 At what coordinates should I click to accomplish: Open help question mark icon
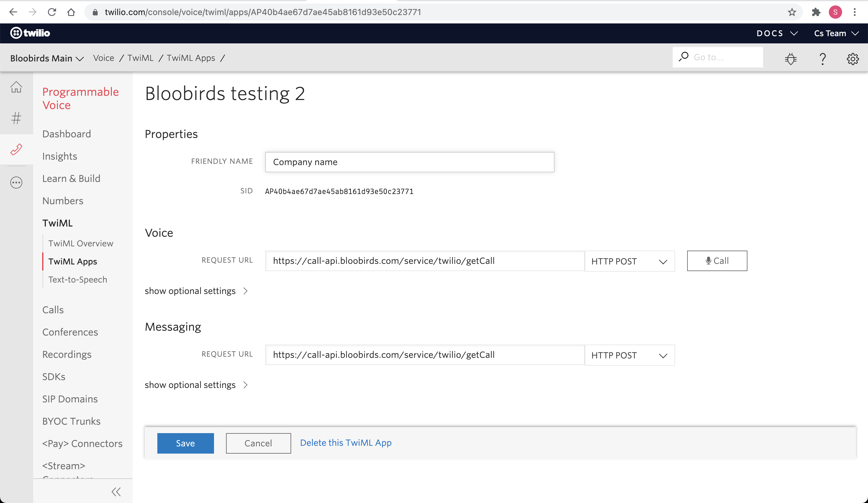(x=822, y=58)
